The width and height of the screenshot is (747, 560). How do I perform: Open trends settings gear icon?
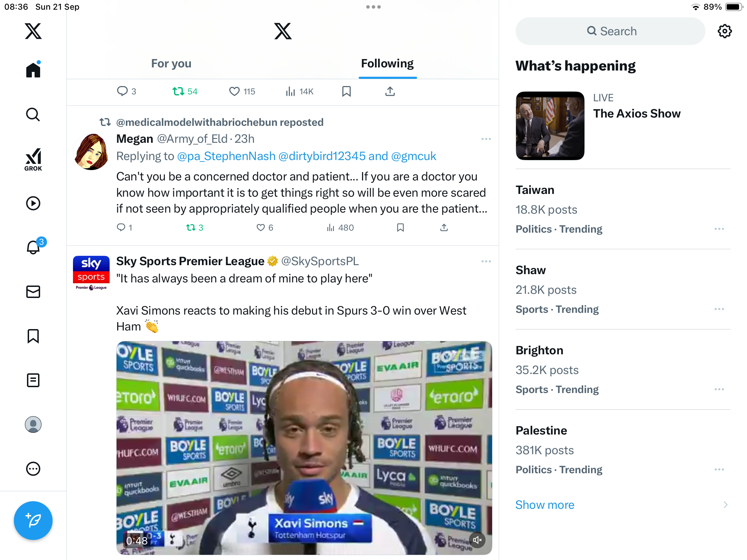(725, 31)
